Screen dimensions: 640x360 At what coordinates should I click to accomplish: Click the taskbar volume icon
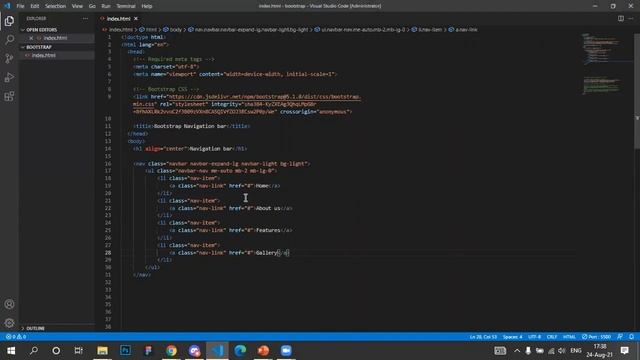562,351
